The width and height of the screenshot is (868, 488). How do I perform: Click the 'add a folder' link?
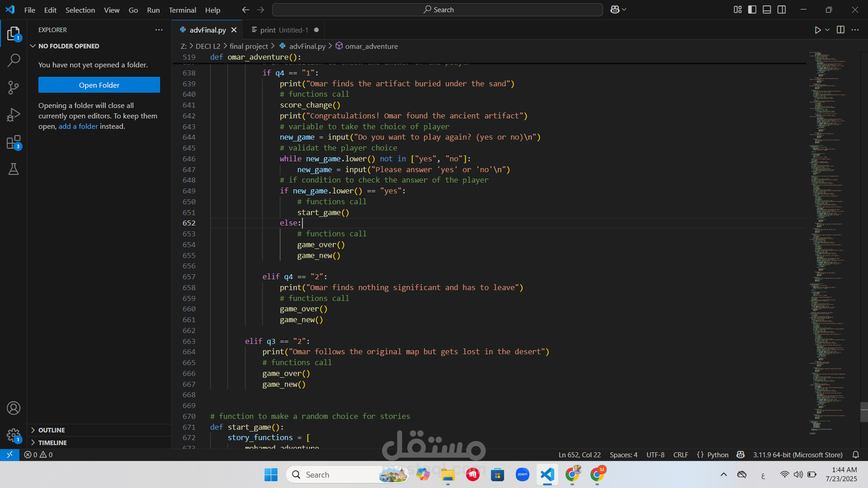click(78, 127)
